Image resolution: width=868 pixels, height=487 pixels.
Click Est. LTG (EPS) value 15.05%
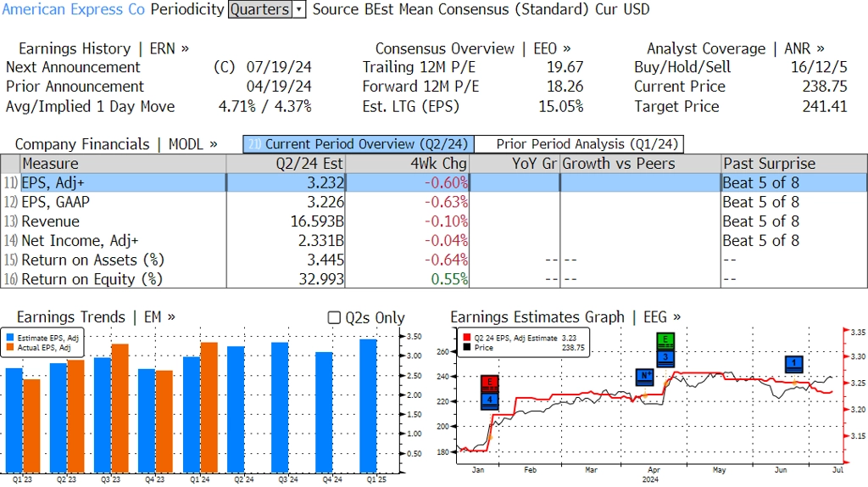[x=561, y=106]
